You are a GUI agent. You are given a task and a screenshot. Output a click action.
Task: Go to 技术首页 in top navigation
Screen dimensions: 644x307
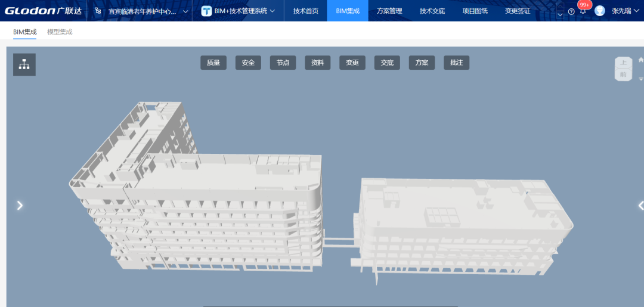[305, 11]
